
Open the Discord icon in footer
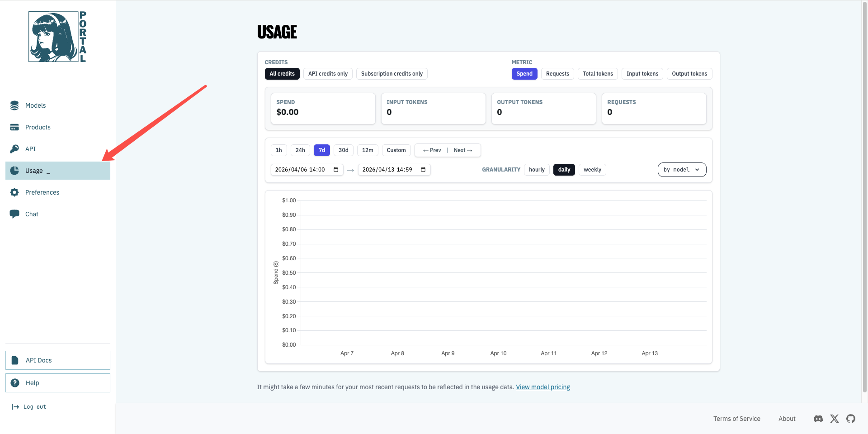818,419
